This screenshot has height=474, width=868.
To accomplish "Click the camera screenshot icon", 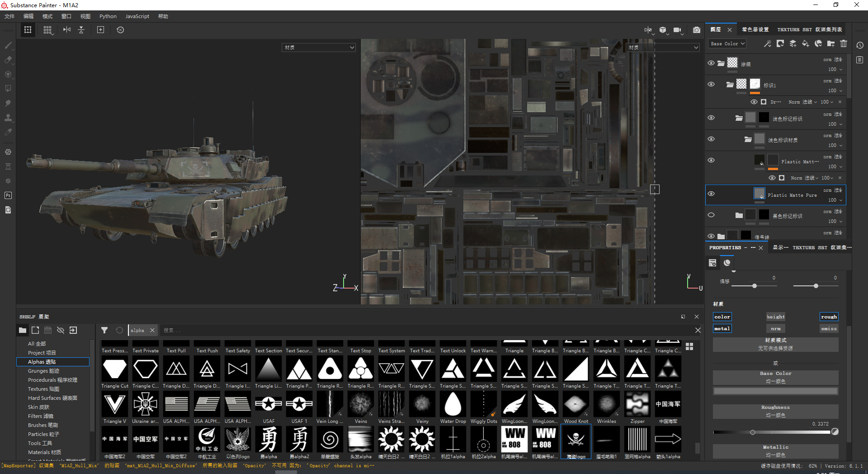I will point(697,30).
